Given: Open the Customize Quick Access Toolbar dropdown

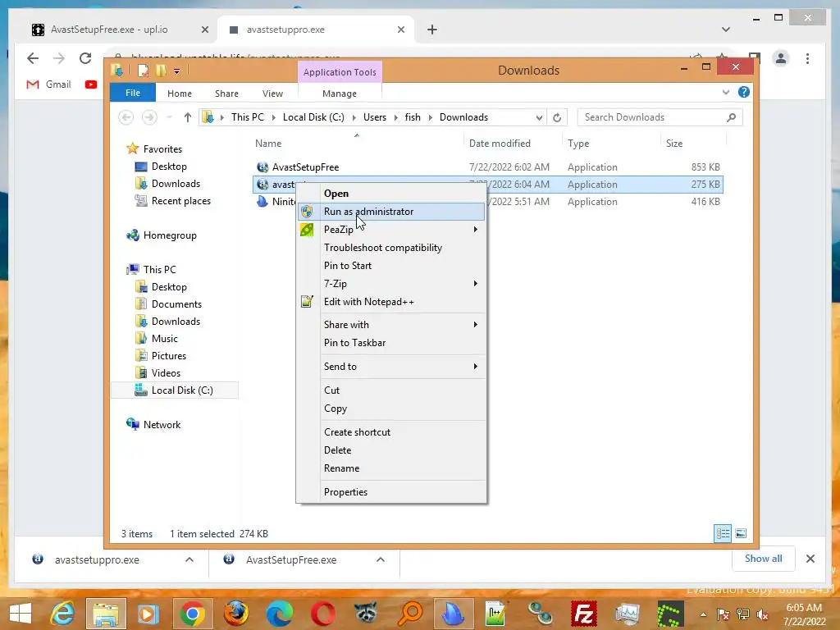Looking at the screenshot, I should coord(177,71).
